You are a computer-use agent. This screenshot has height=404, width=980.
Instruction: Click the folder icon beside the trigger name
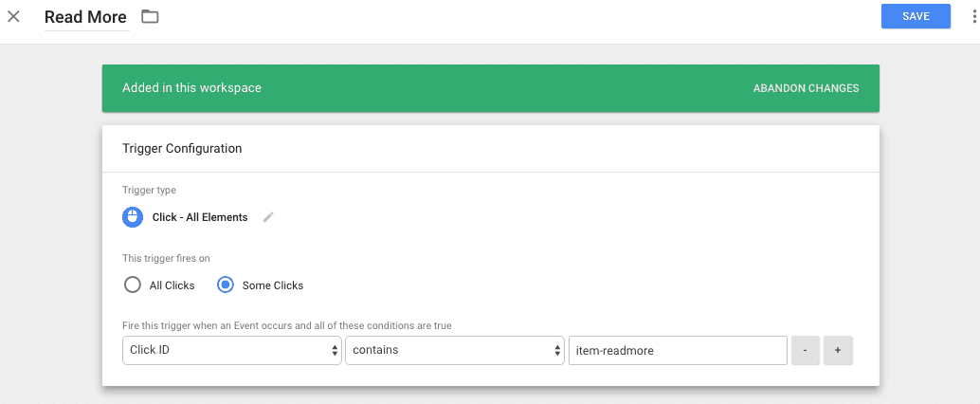coord(150,16)
